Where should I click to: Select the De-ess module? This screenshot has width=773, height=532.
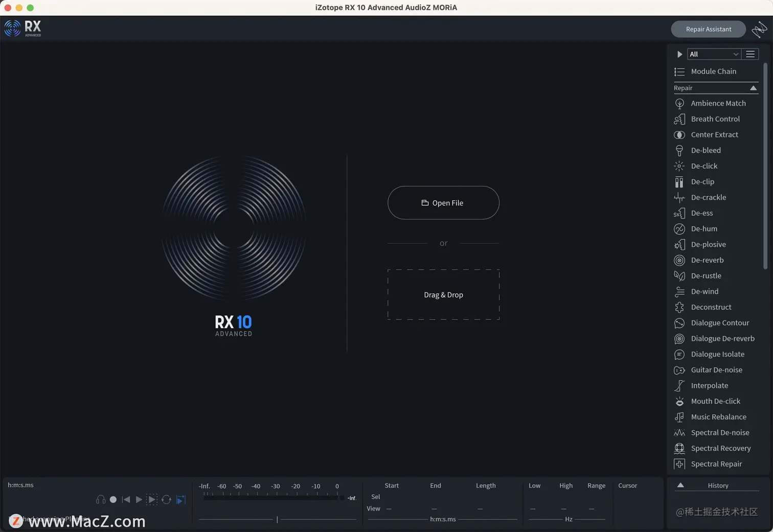(693, 213)
